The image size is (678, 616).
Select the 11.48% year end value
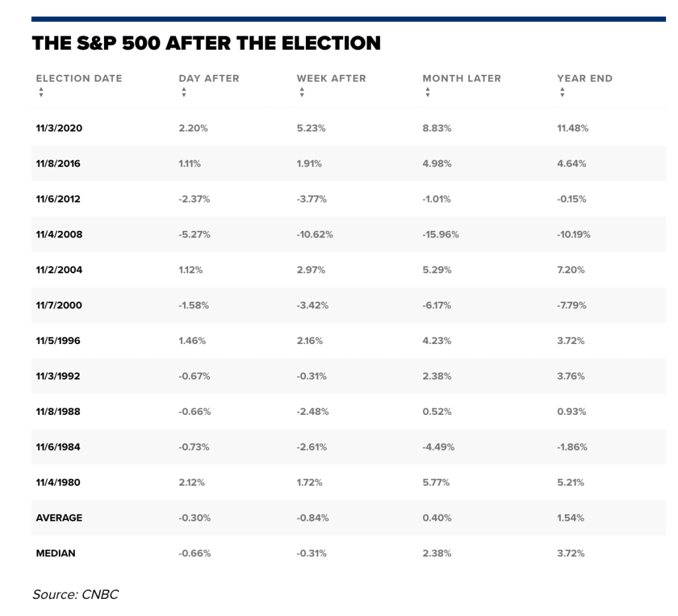[x=572, y=128]
